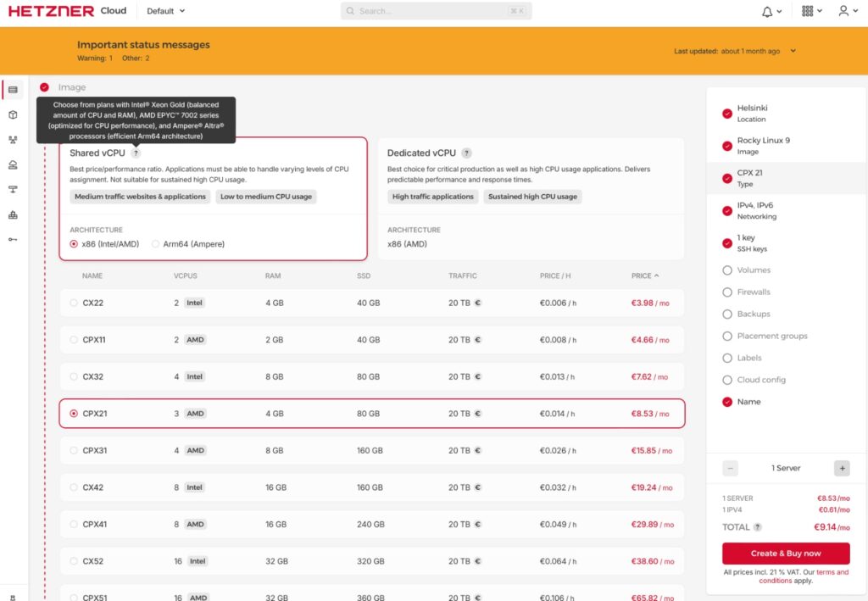The height and width of the screenshot is (601, 868).
Task: Open the Default project dropdown
Action: pos(164,11)
